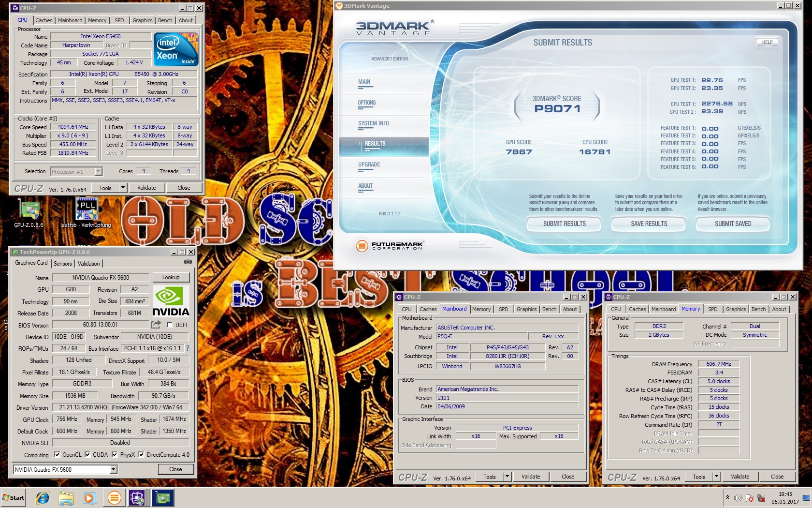
Task: Click the volume speaker tray icon
Action: click(738, 498)
